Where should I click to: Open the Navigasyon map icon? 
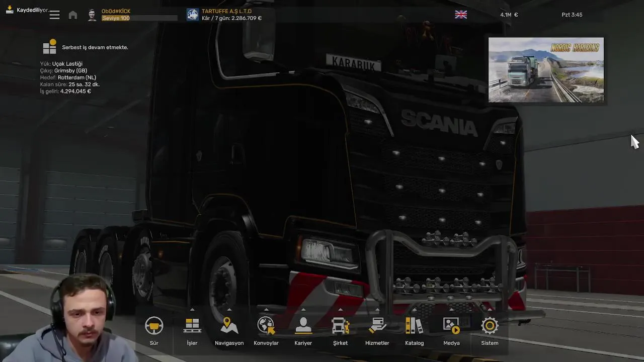point(229,326)
